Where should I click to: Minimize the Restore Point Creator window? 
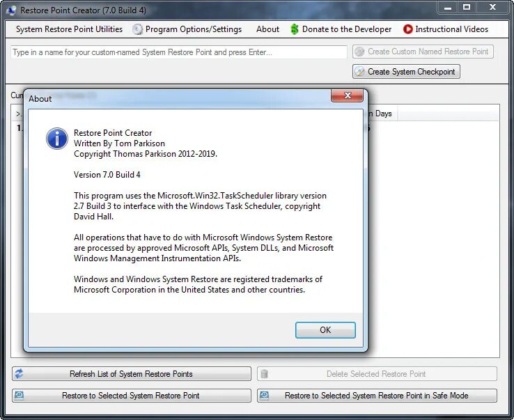448,7
